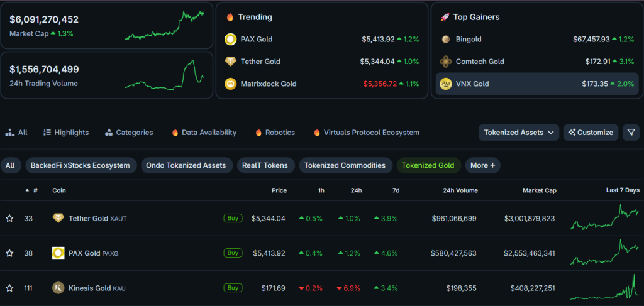
Task: Click the Buy button for Tether Gold
Action: pos(233,219)
